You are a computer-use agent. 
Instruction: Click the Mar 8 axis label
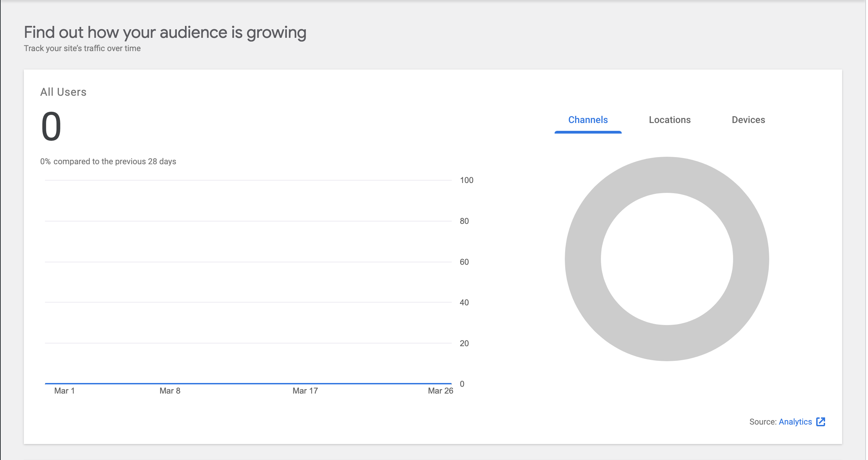tap(169, 391)
